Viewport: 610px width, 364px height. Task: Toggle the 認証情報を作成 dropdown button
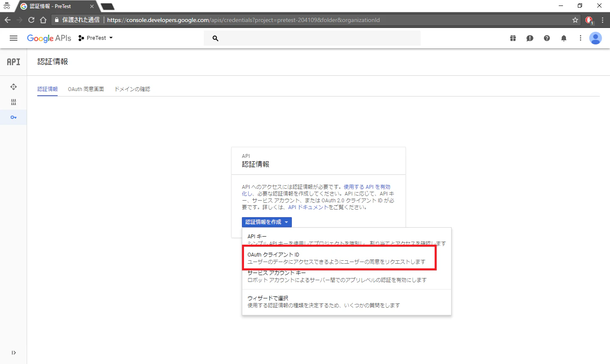(x=267, y=222)
